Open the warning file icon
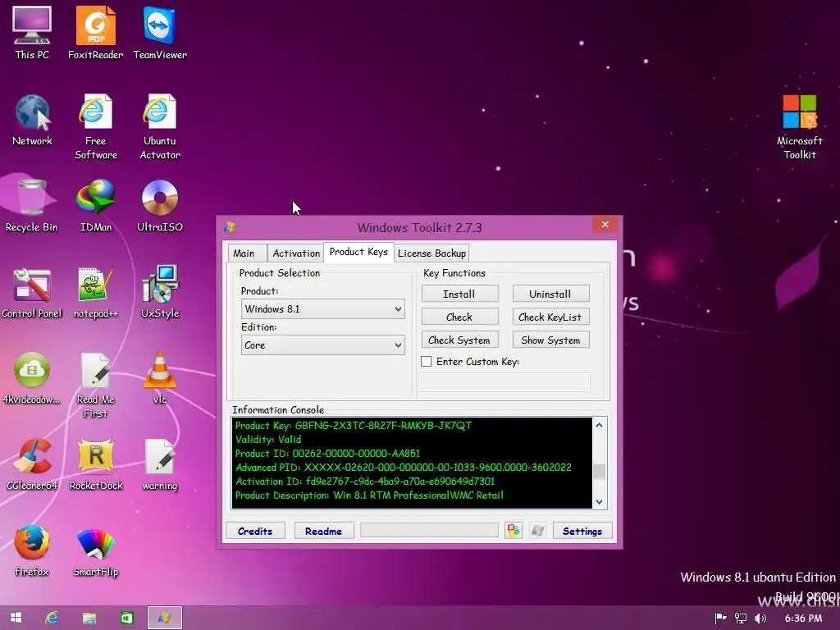Viewport: 840px width, 630px height. coord(160,465)
